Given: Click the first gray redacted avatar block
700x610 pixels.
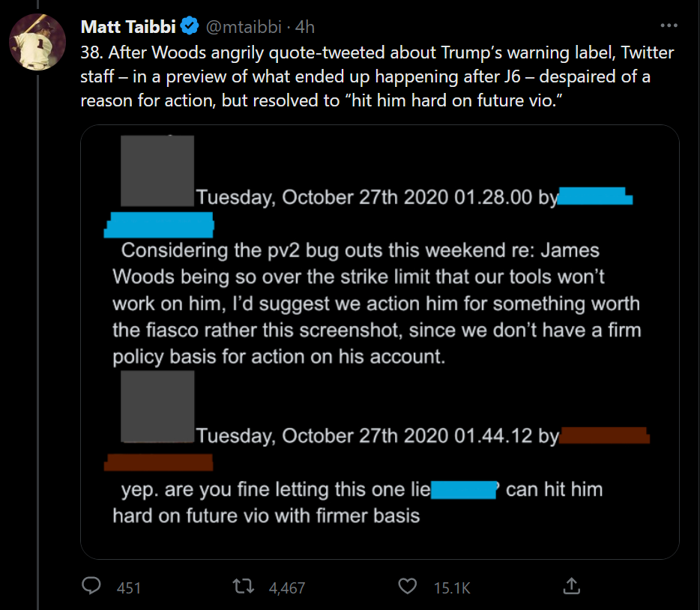Looking at the screenshot, I should click(157, 170).
